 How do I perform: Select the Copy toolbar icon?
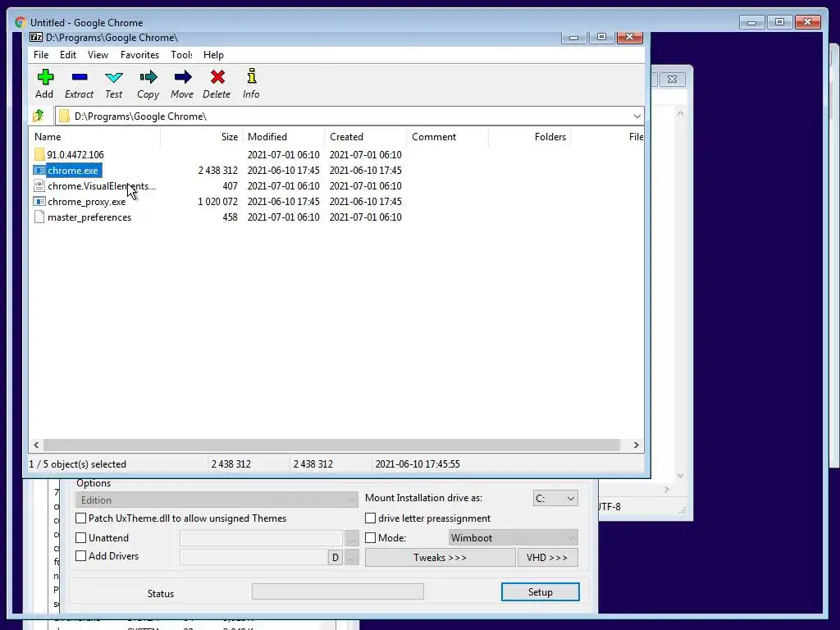point(148,77)
